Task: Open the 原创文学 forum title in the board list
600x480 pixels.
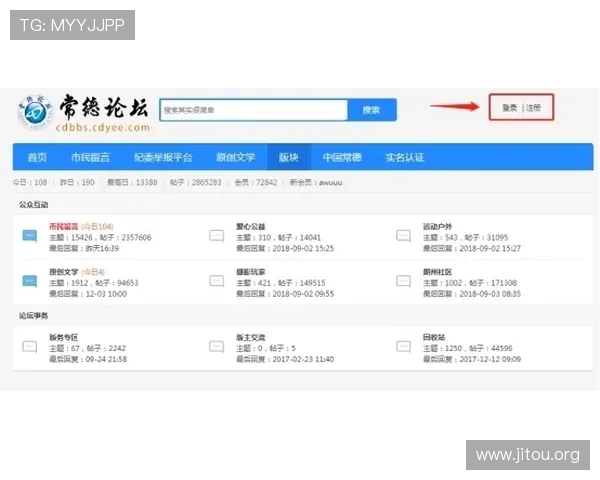Action: [64, 272]
